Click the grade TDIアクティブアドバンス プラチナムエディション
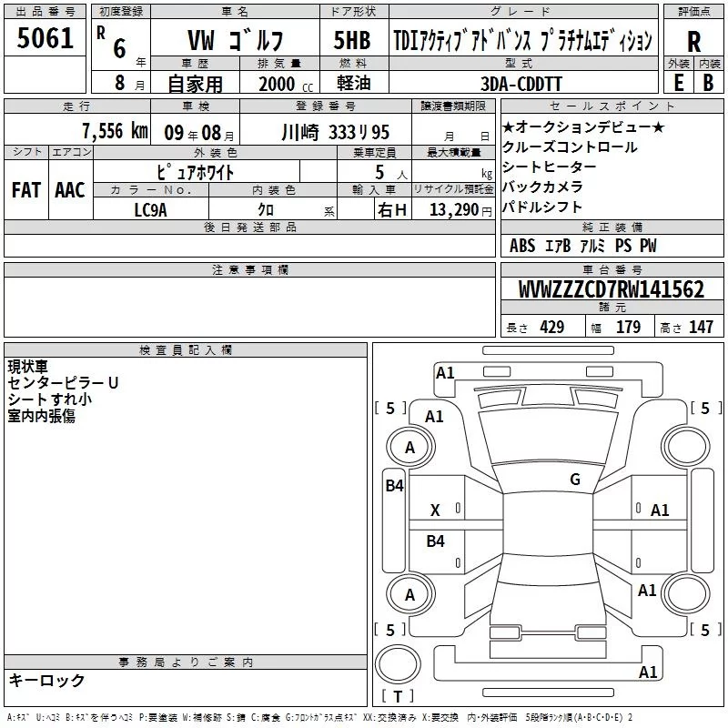Image resolution: width=728 pixels, height=728 pixels. [522, 41]
